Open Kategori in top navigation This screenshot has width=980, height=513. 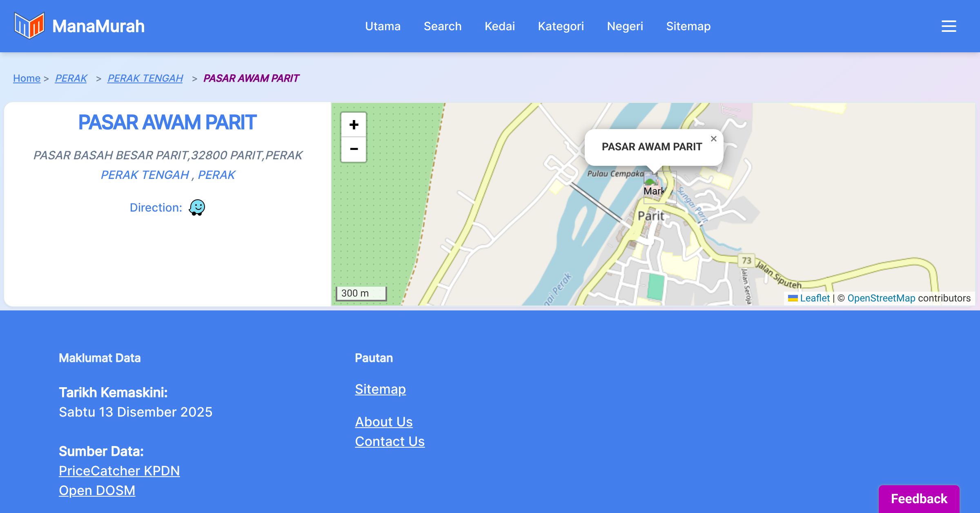point(561,26)
